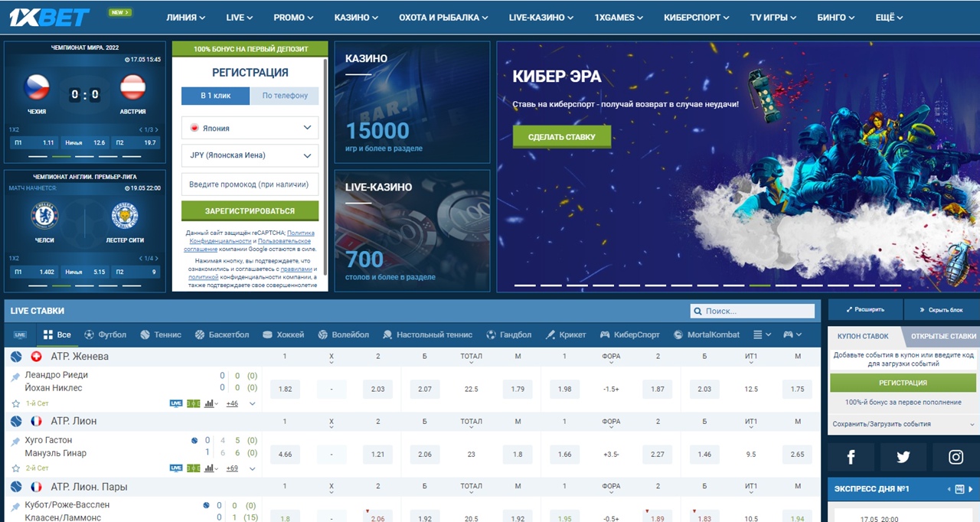Switch to the Баскетбол sport tab
Screen dimensions: 980x522
(x=222, y=334)
